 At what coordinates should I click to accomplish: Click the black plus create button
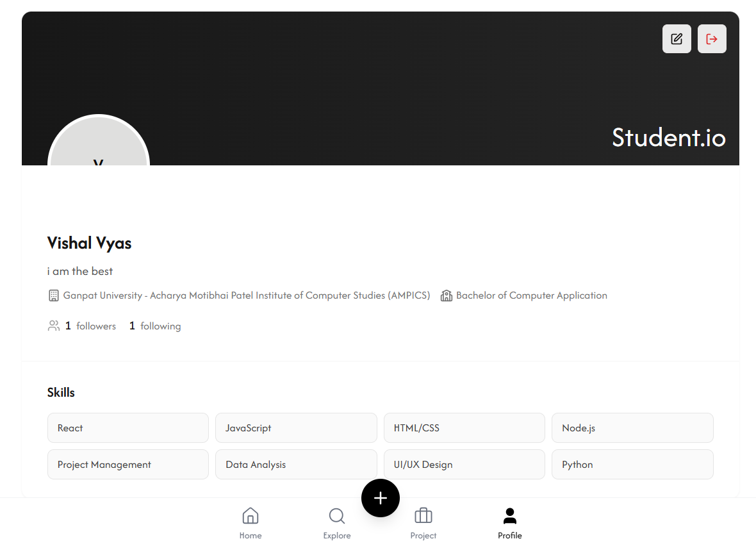pyautogui.click(x=381, y=498)
